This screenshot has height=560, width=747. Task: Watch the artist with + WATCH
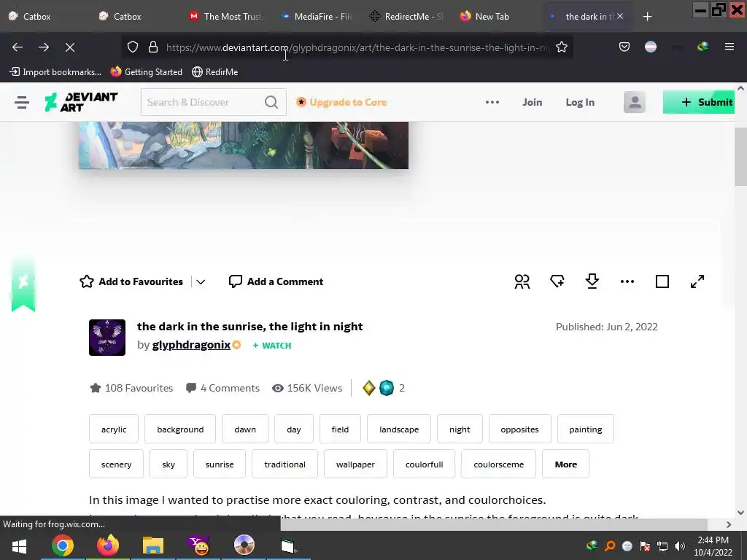(x=271, y=345)
